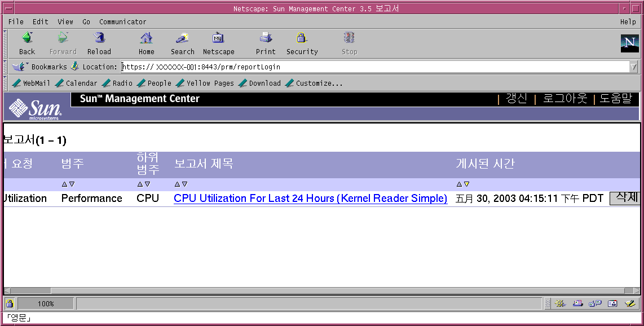Open the Bookmarks quick menu
The width and height of the screenshot is (644, 326).
pos(40,67)
